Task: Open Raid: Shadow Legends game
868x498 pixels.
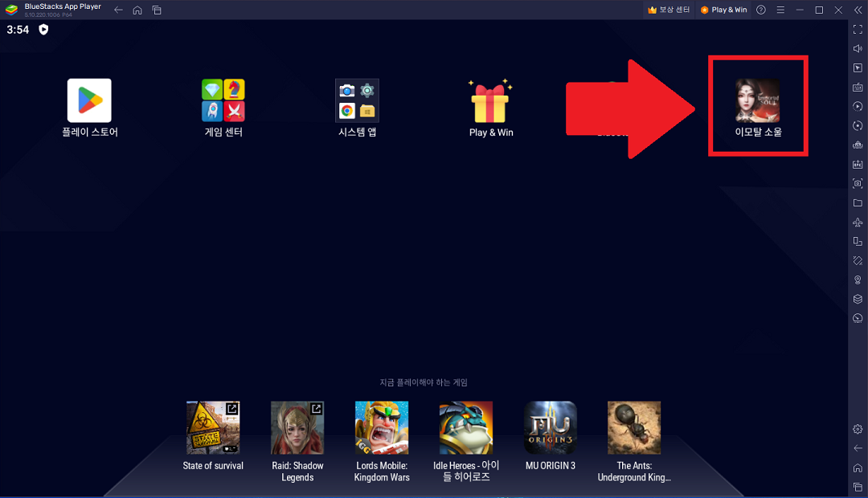Action: tap(297, 428)
